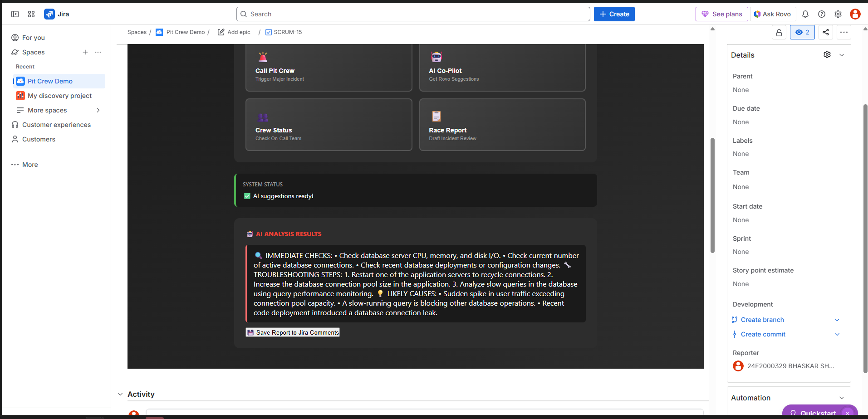
Task: Close the Quickstart panel
Action: pos(848,413)
